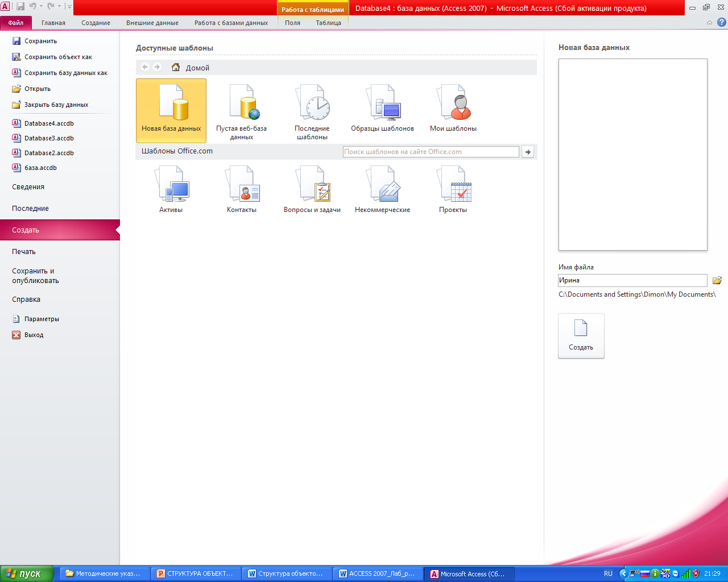The image size is (728, 582).
Task: Select the Активы template
Action: coord(171,189)
